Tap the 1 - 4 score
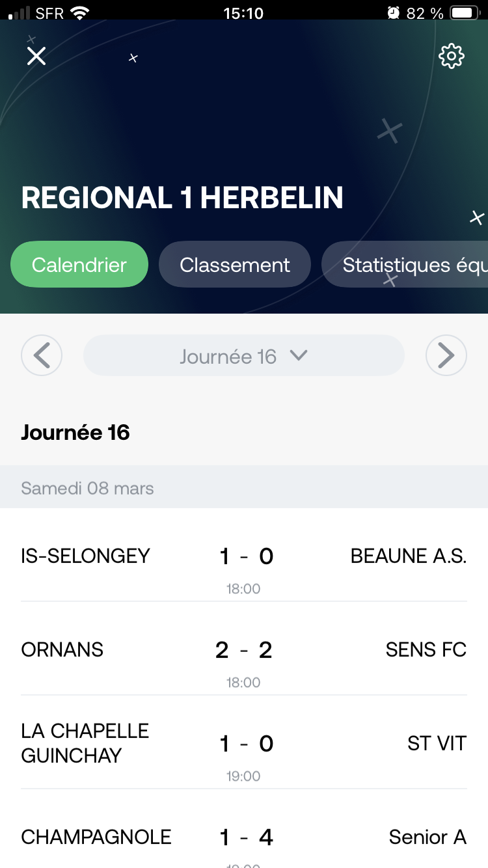The image size is (488, 868). [247, 837]
